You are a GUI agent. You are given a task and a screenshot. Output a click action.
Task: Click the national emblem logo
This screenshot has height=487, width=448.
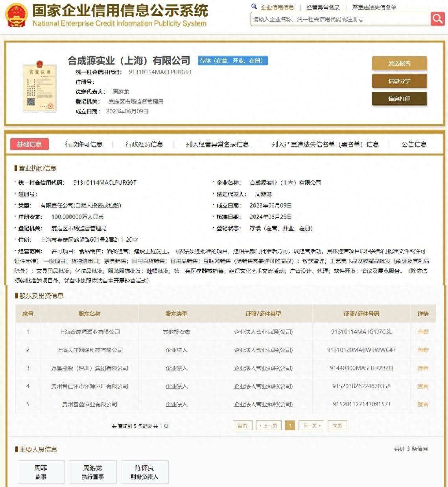pyautogui.click(x=16, y=15)
